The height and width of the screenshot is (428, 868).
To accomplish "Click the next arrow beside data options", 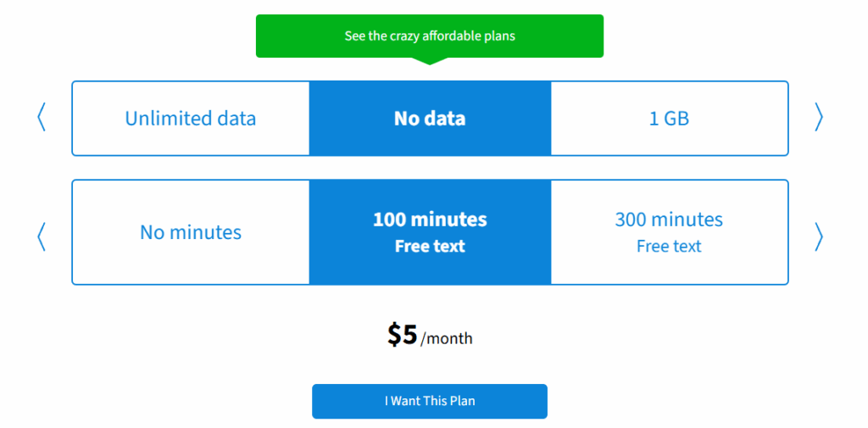I will [819, 118].
